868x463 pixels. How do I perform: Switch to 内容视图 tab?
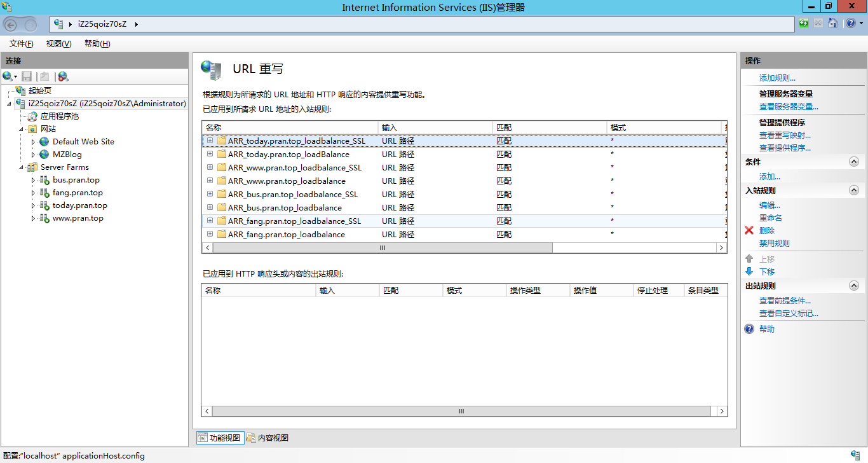tap(268, 438)
